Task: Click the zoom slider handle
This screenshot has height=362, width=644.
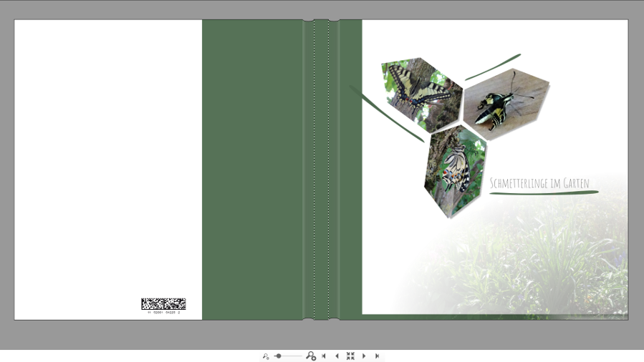Action: (279, 356)
